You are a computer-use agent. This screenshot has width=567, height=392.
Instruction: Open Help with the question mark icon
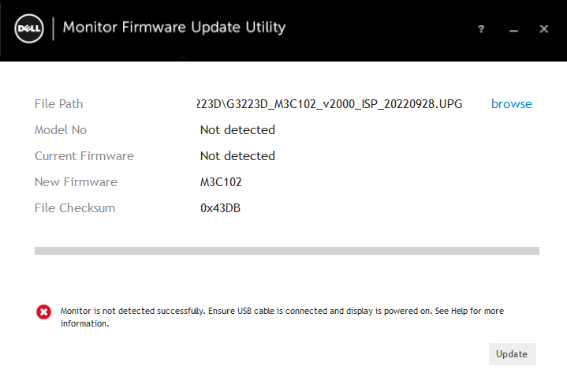pyautogui.click(x=481, y=29)
